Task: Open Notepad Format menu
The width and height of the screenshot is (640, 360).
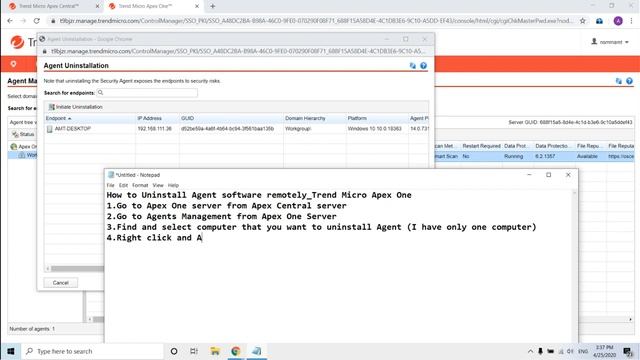Action: coord(140,185)
